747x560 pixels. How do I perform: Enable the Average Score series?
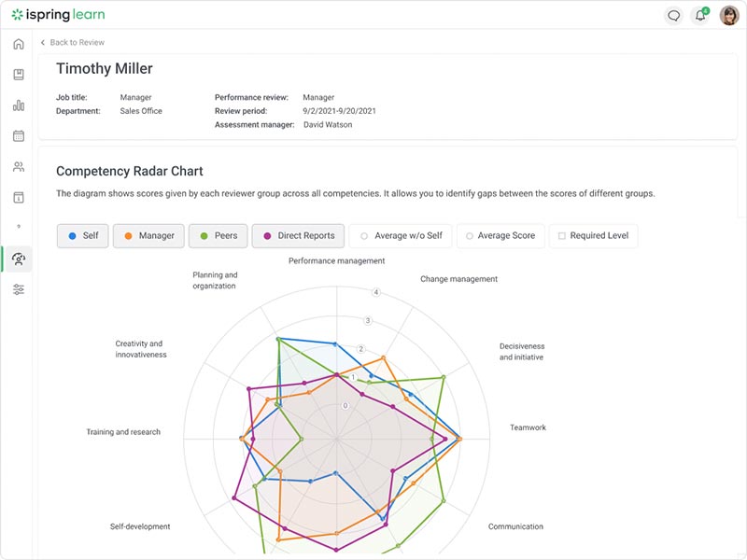tap(500, 236)
